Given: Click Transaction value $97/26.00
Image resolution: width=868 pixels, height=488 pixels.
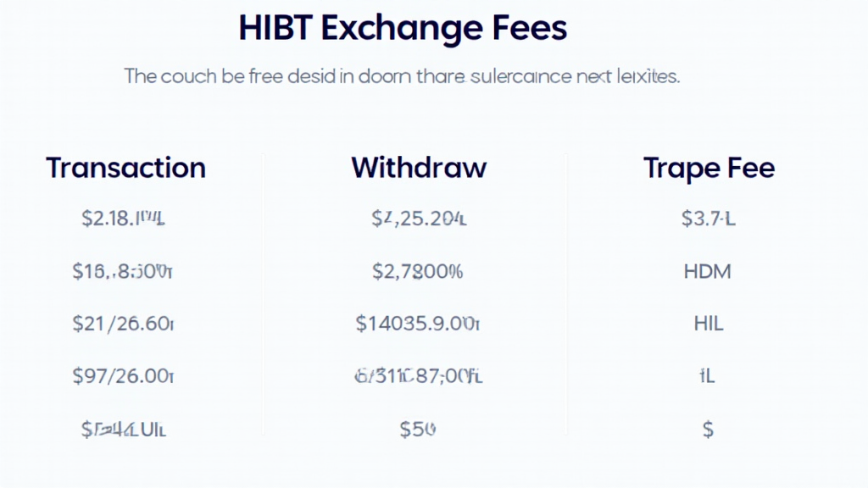Looking at the screenshot, I should point(124,376).
